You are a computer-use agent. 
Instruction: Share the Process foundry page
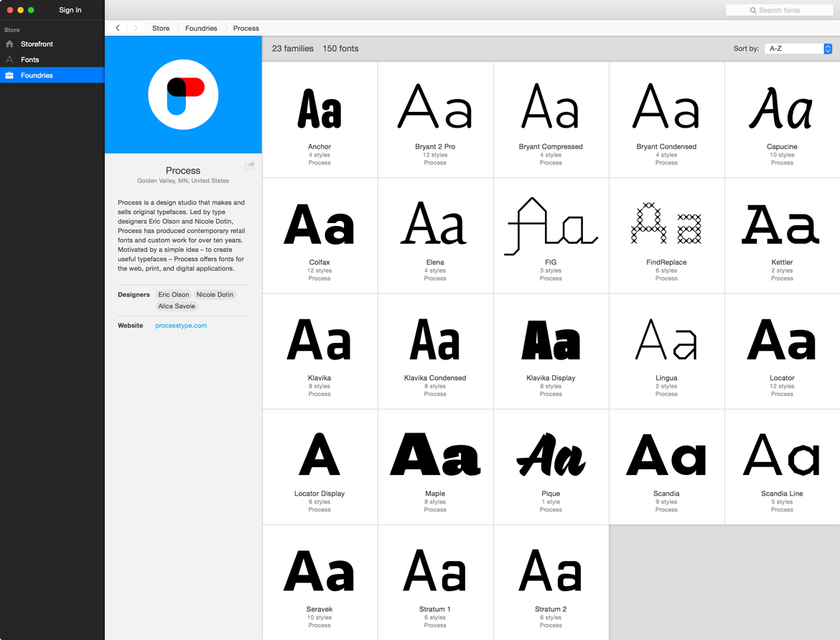249,165
